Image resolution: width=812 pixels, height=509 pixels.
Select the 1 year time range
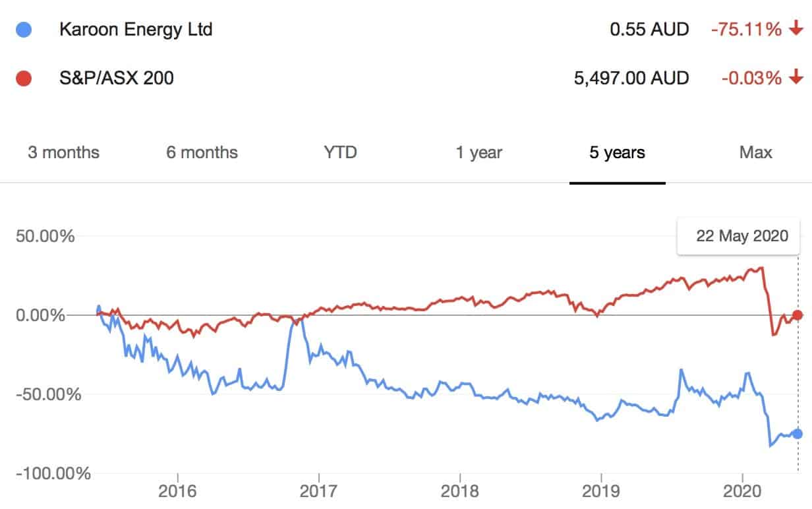[x=479, y=152]
